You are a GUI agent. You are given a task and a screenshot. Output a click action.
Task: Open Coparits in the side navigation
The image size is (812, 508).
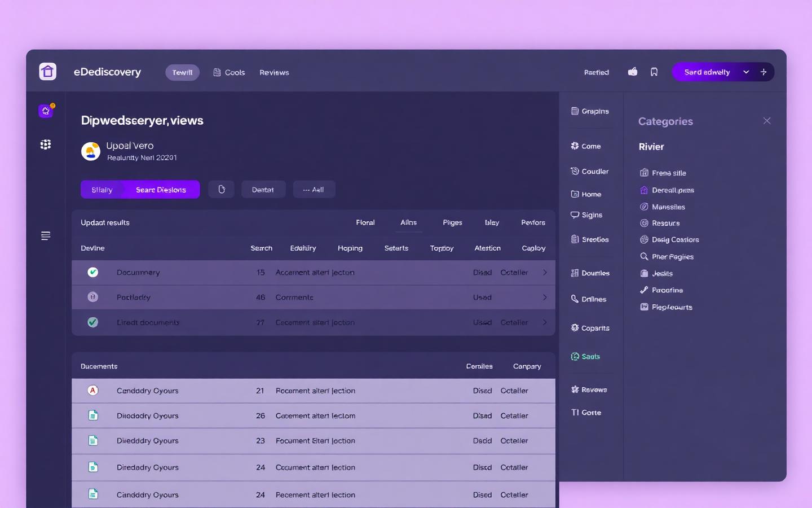point(590,328)
